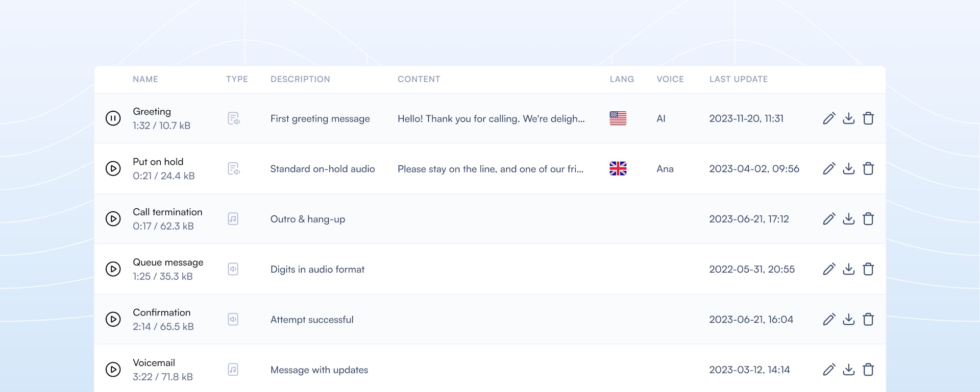Delete the Call termination entry
This screenshot has height=392, width=980.
pyautogui.click(x=868, y=219)
